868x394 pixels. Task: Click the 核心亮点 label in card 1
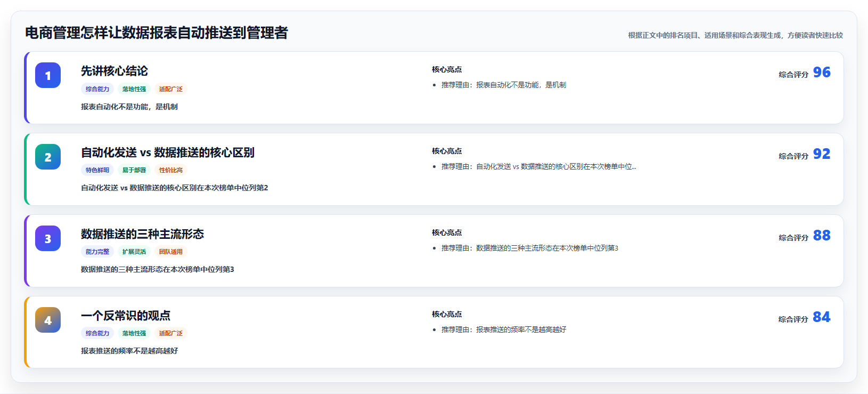click(447, 69)
